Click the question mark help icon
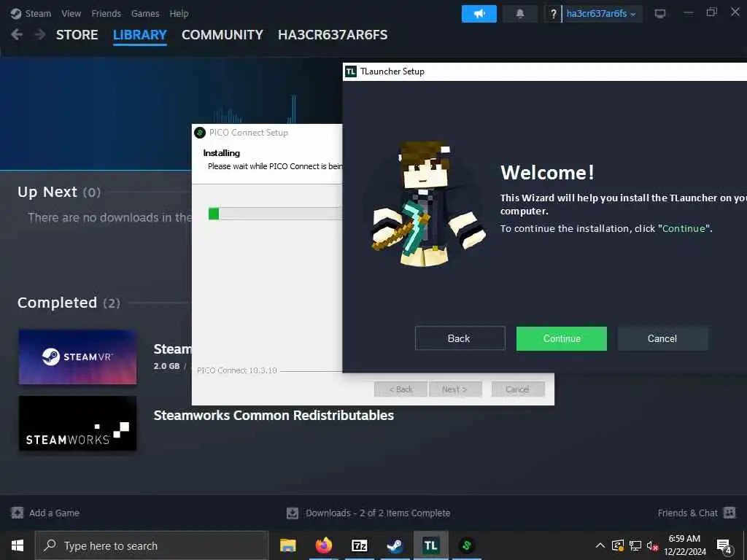Screen dimensions: 747x560 pos(553,14)
